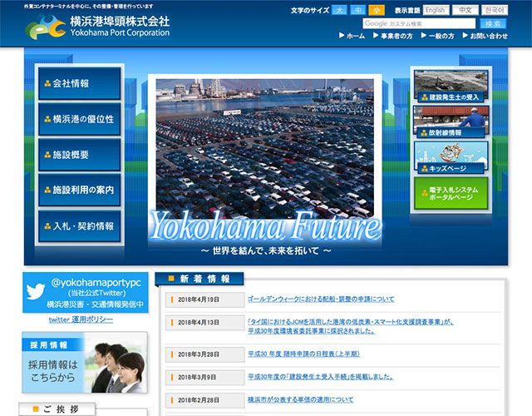Open the 横浜港の優位性 menu button

(x=80, y=119)
